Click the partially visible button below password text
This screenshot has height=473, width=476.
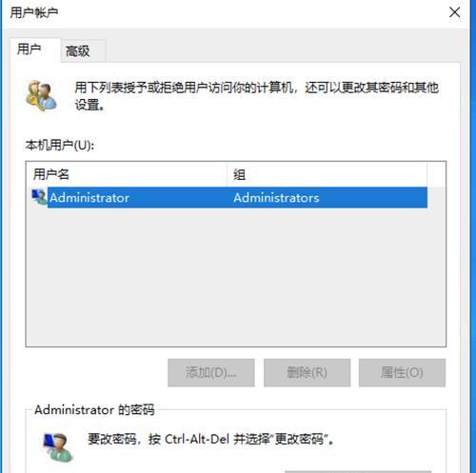358,472
